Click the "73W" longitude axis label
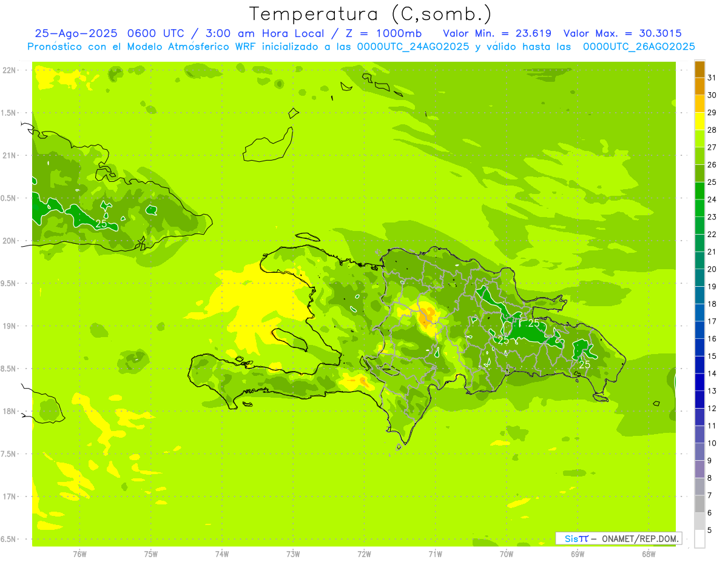 tap(293, 554)
